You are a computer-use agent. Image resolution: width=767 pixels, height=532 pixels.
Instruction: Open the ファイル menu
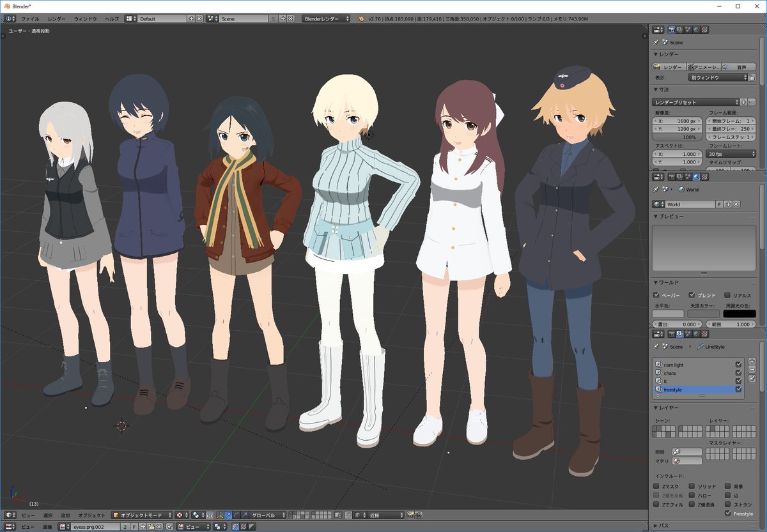click(x=30, y=19)
